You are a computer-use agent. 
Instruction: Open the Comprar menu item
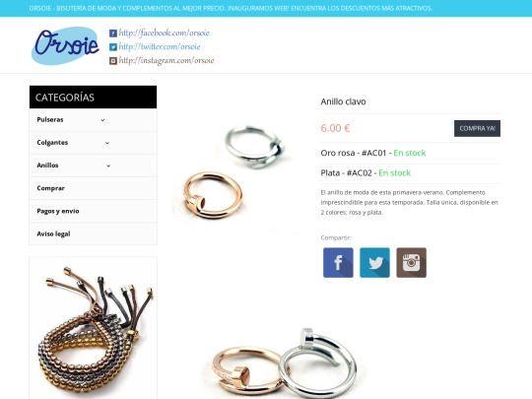pos(93,188)
